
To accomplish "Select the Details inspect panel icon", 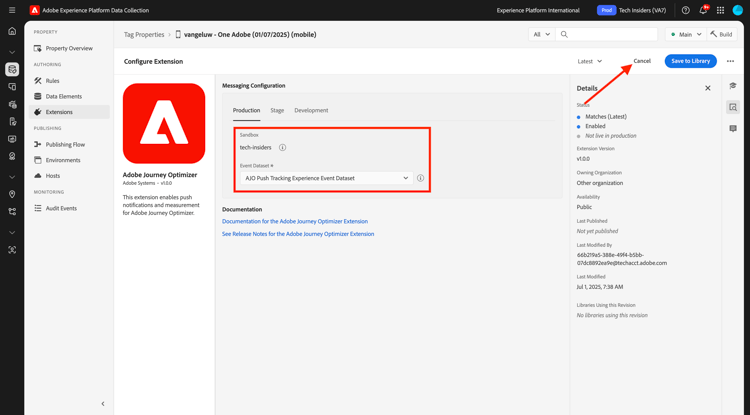I will (733, 107).
